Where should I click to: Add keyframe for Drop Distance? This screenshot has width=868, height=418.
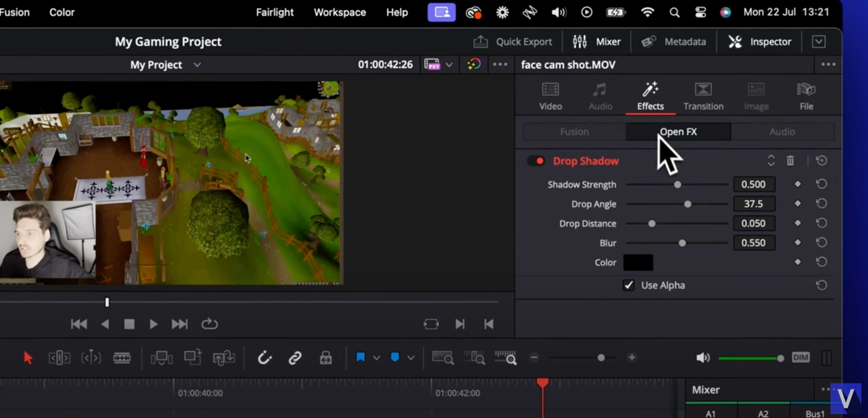click(x=798, y=223)
